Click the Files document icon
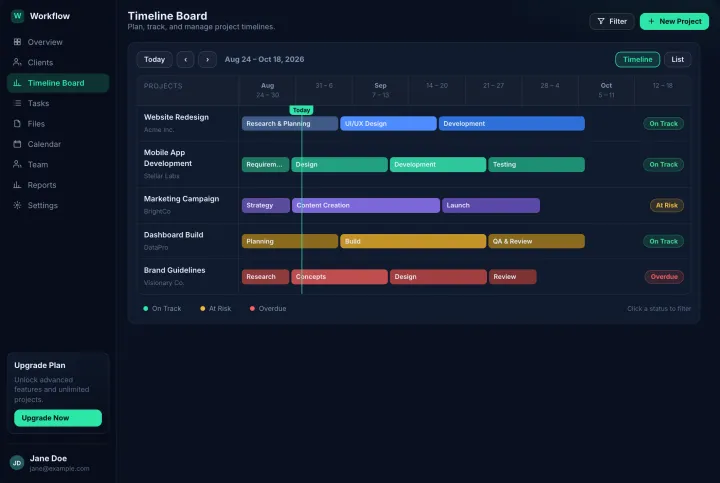720x483 pixels. pos(17,124)
